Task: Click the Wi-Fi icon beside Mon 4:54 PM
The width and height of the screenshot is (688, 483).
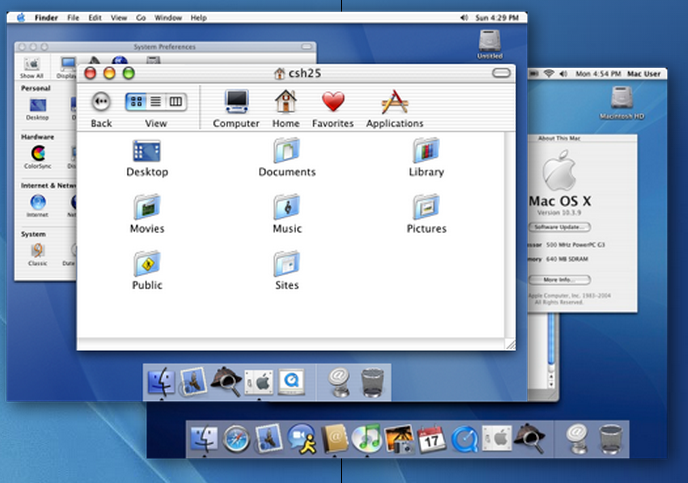Action: 548,74
